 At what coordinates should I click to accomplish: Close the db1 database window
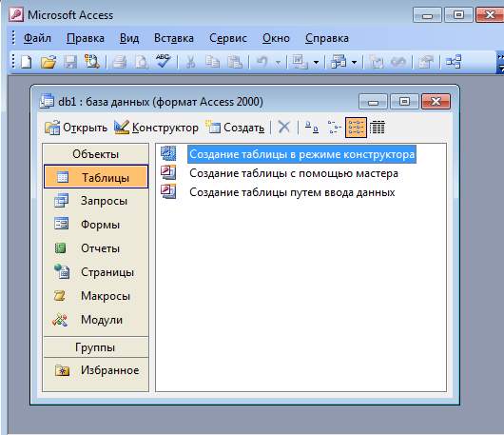pos(436,102)
